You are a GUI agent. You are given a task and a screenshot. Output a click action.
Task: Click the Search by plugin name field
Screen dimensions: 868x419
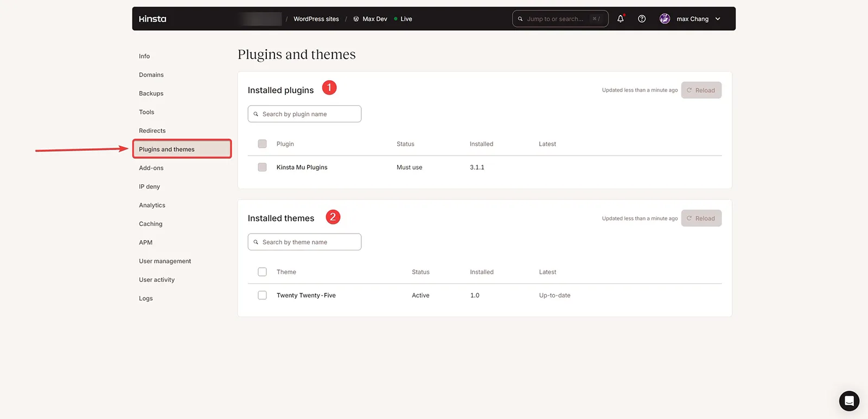[x=304, y=114]
